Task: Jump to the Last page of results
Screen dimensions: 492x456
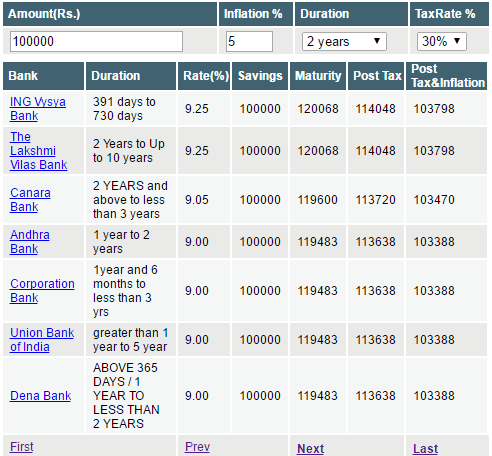Action: tap(425, 449)
